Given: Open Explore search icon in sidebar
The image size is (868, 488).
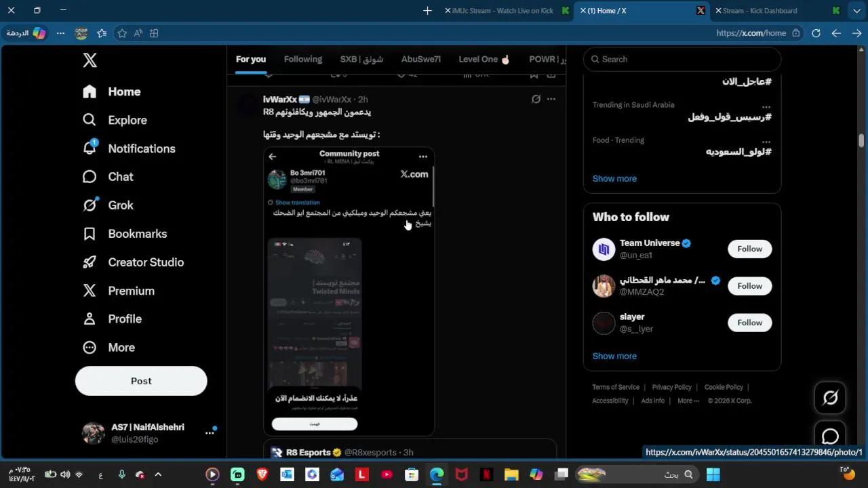Looking at the screenshot, I should (x=90, y=120).
